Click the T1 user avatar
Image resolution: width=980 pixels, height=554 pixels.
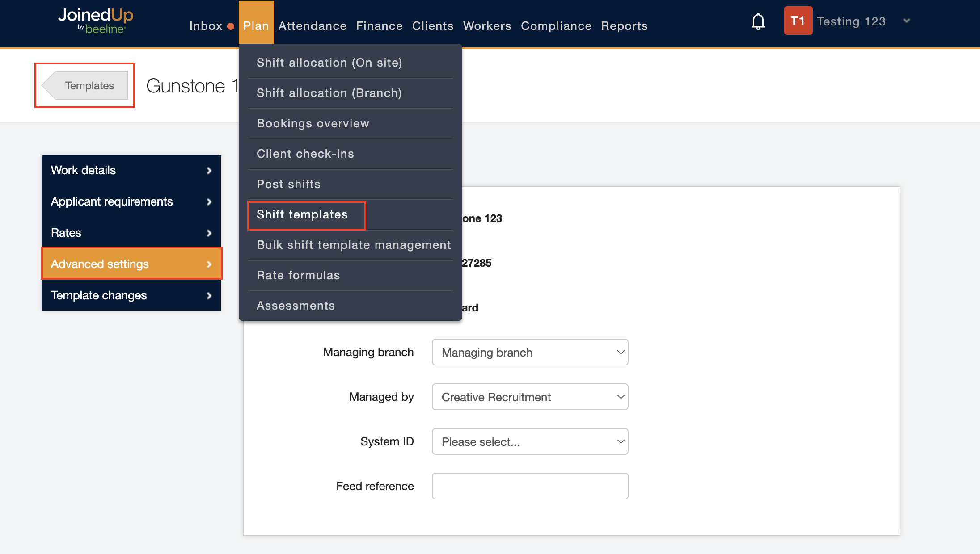[798, 21]
